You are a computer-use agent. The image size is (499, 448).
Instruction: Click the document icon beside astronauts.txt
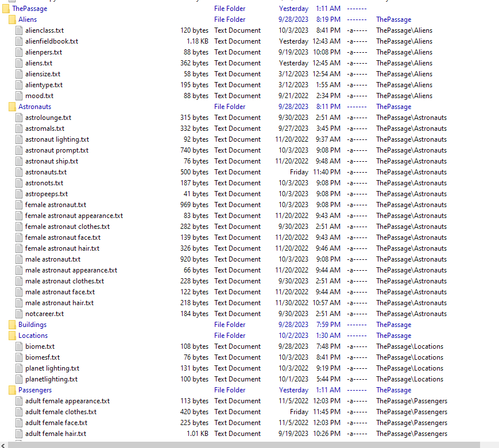coord(19,172)
